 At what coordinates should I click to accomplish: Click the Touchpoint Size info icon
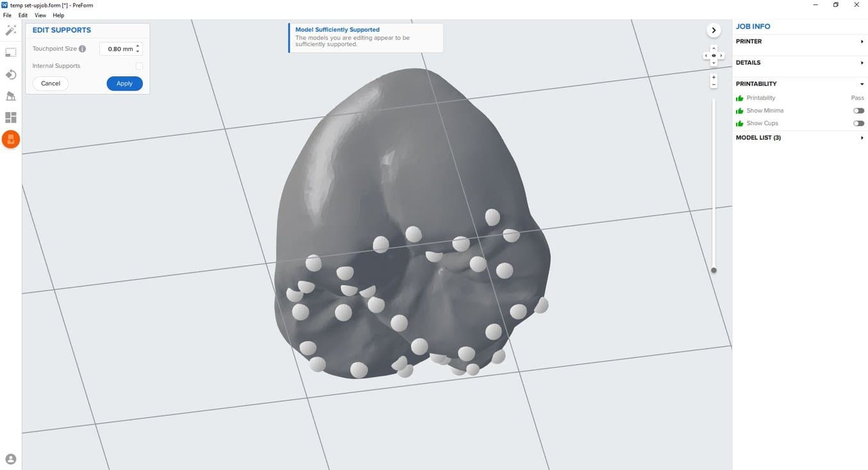coord(82,49)
